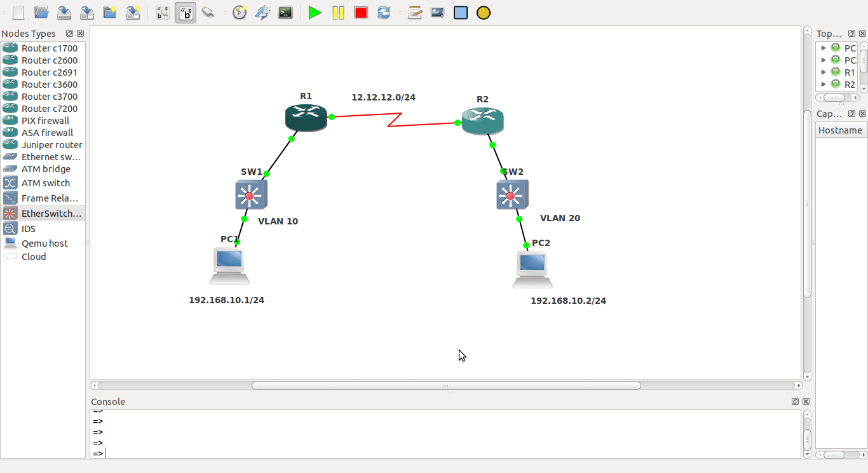Select ASA firewall node type
Image resolution: width=868 pixels, height=473 pixels.
click(43, 133)
